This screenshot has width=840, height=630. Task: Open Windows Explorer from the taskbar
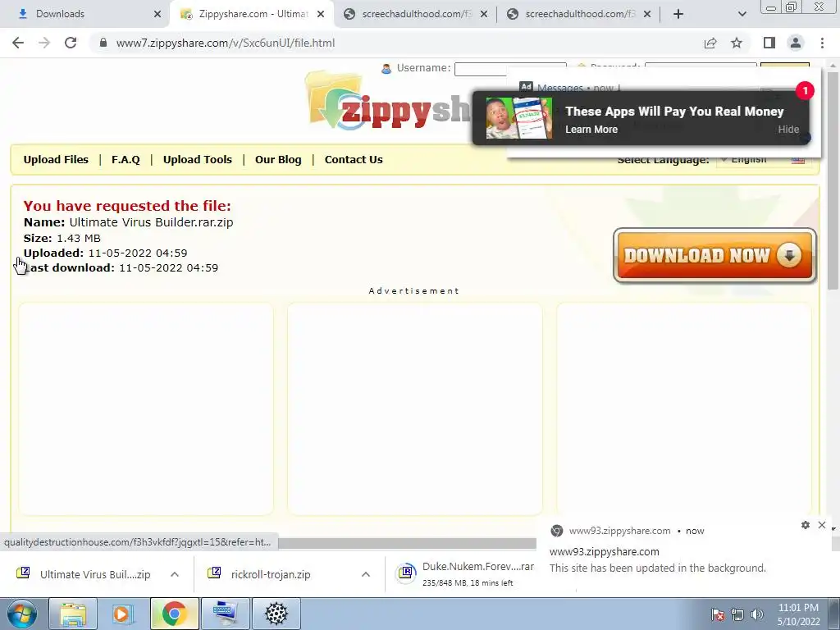click(x=73, y=614)
